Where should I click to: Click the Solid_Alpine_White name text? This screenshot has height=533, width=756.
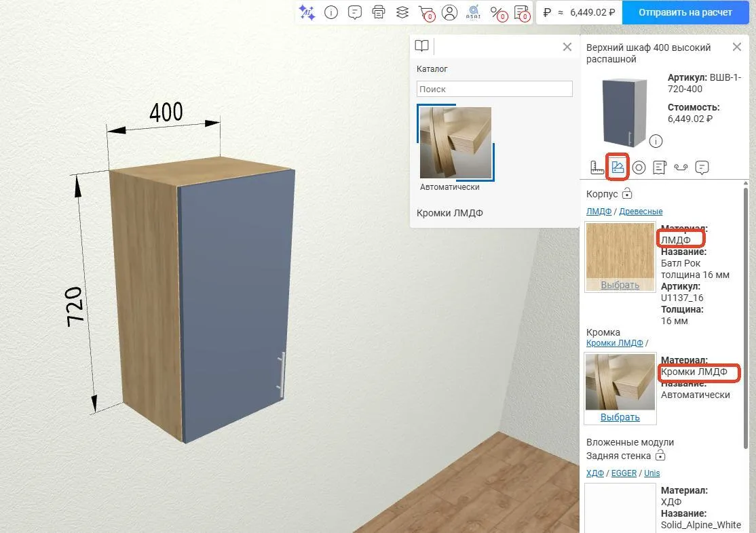click(x=701, y=525)
